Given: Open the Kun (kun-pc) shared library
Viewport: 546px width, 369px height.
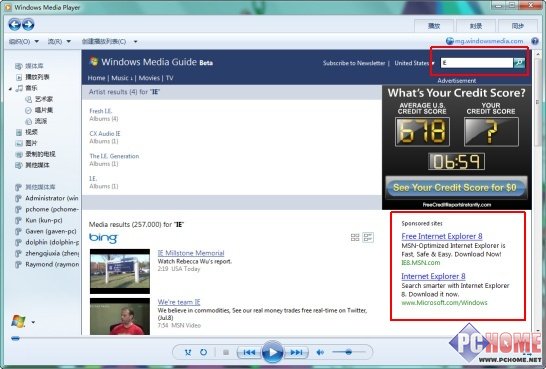Looking at the screenshot, I should (x=44, y=220).
